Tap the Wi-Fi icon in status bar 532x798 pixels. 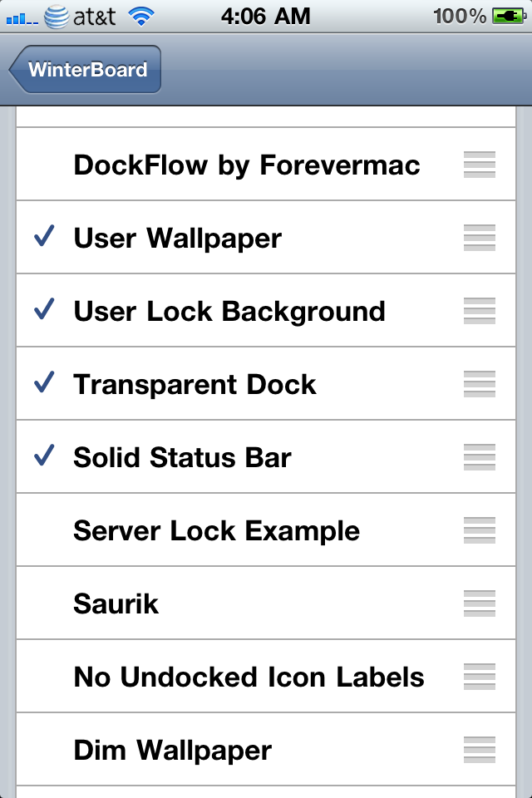(141, 17)
